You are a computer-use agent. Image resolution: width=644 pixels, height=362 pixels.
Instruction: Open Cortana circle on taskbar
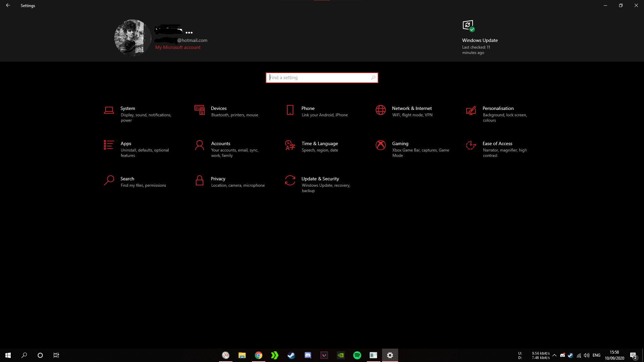coord(40,355)
